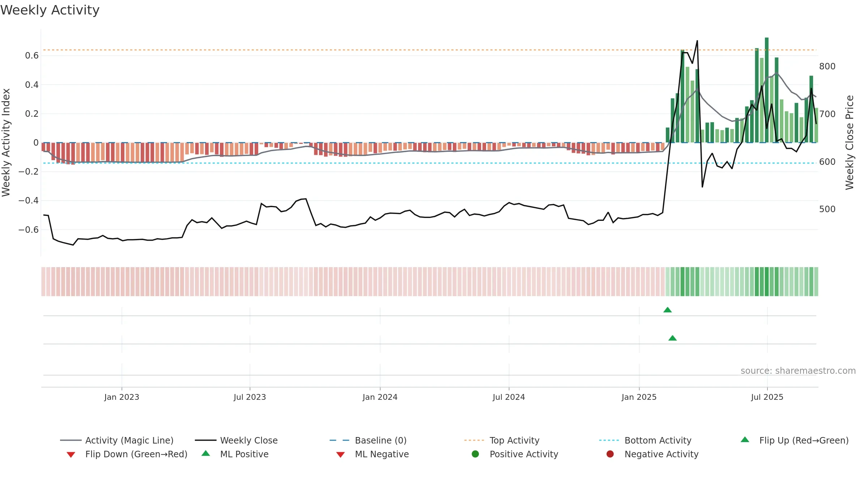Click the Jan 2024 x-axis label

[x=380, y=397]
